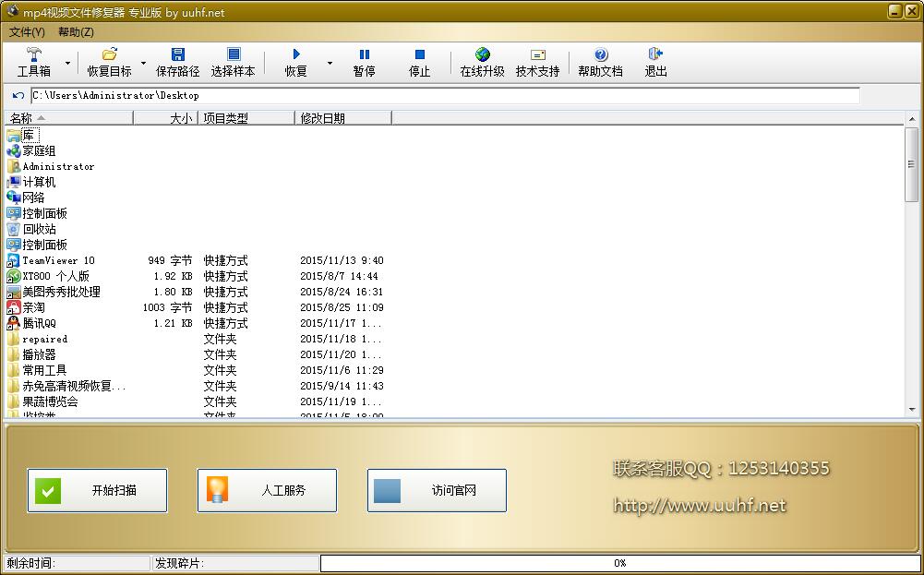924x575 pixels.
Task: Expand the 恢复 dropdown arrow
Action: (330, 63)
